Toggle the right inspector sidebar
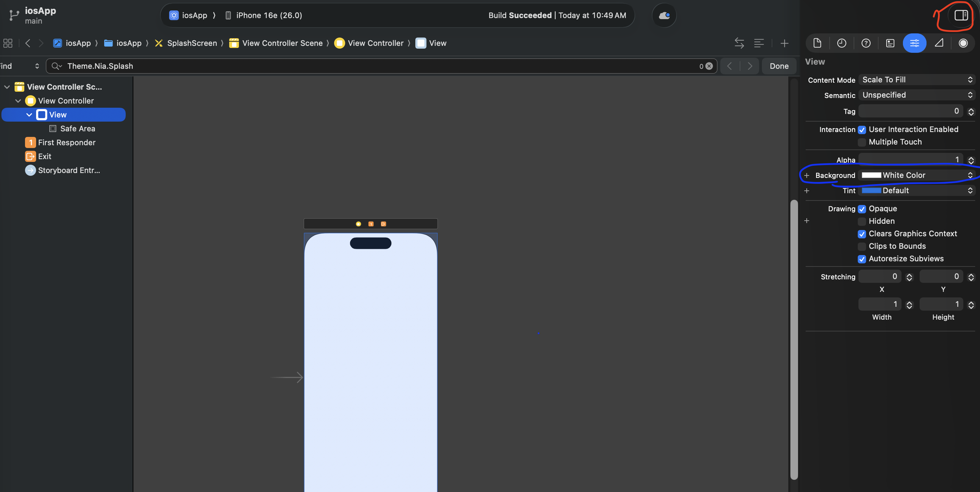 pyautogui.click(x=961, y=15)
